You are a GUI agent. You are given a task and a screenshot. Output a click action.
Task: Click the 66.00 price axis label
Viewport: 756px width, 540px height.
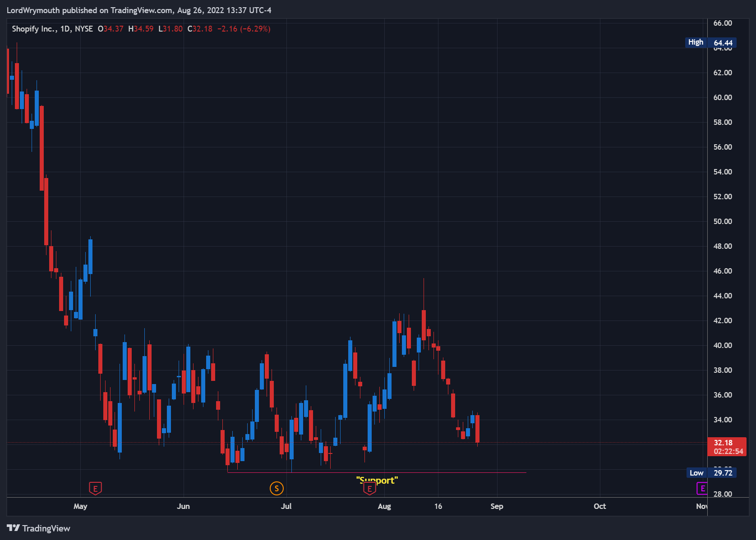(723, 23)
